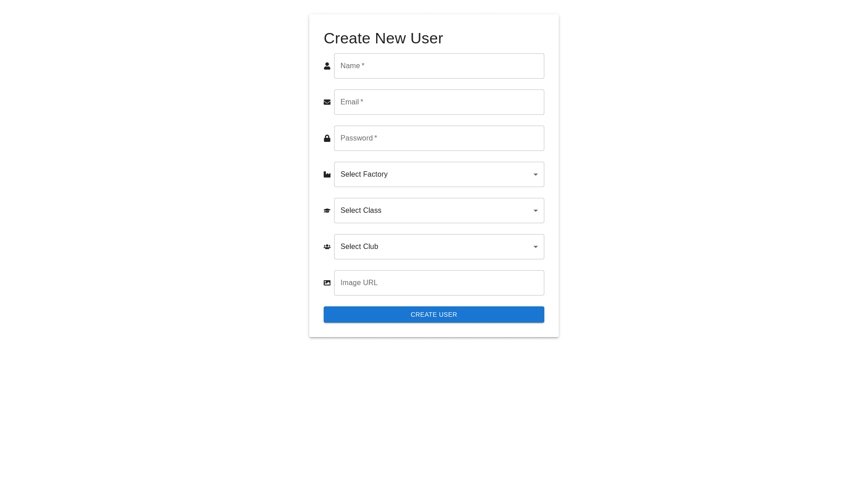Click the group icon beside Select Club

[x=327, y=247]
